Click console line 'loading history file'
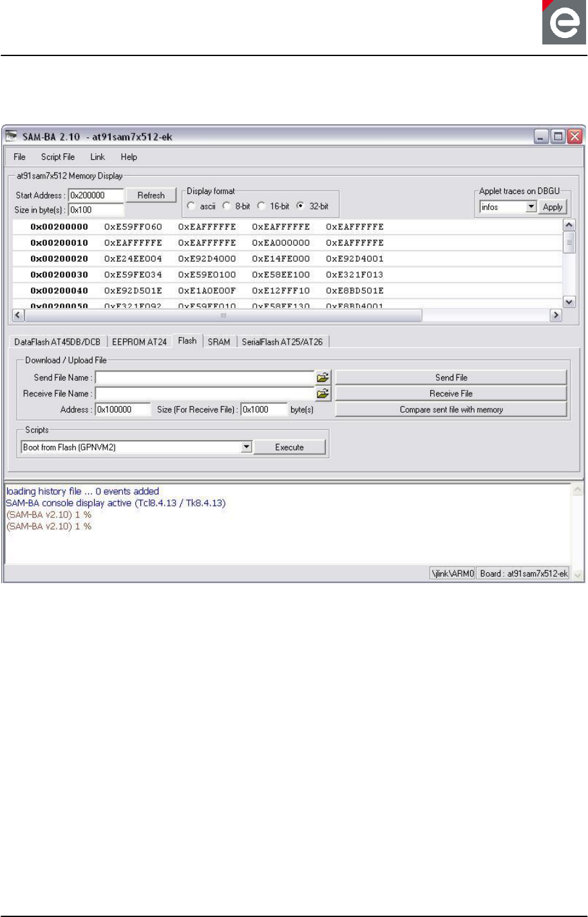588x917 pixels. pyautogui.click(x=82, y=491)
